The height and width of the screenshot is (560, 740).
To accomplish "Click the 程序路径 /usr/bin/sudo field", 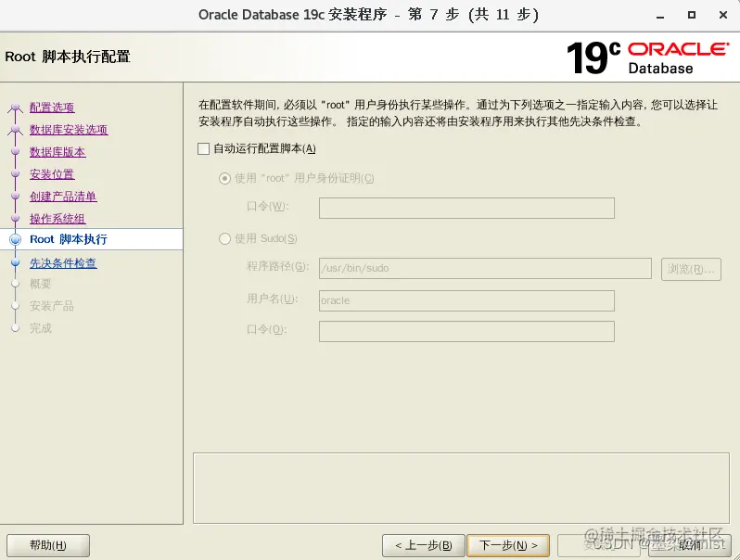I will pos(485,269).
